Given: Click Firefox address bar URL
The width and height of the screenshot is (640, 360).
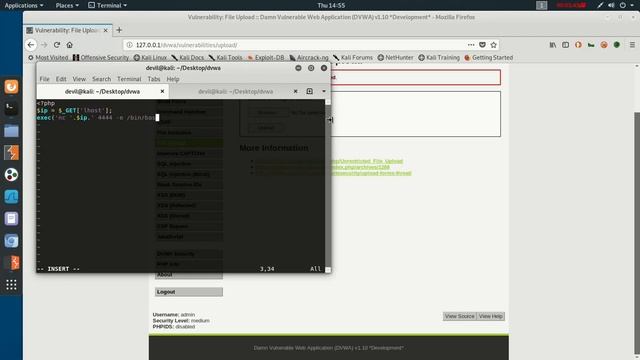Looking at the screenshot, I should pyautogui.click(x=186, y=45).
